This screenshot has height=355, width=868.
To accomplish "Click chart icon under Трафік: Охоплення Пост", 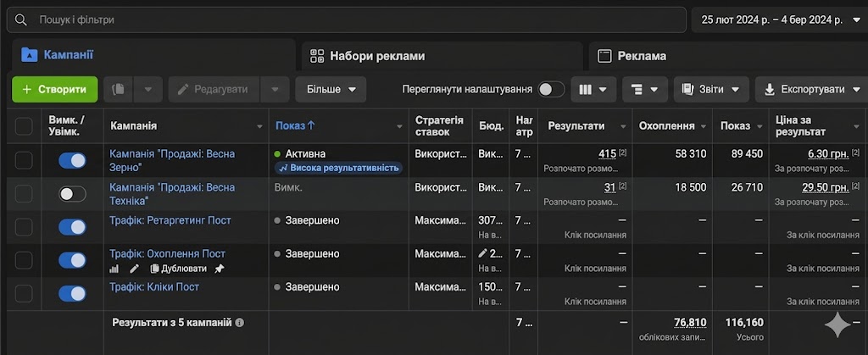I will click(x=114, y=269).
